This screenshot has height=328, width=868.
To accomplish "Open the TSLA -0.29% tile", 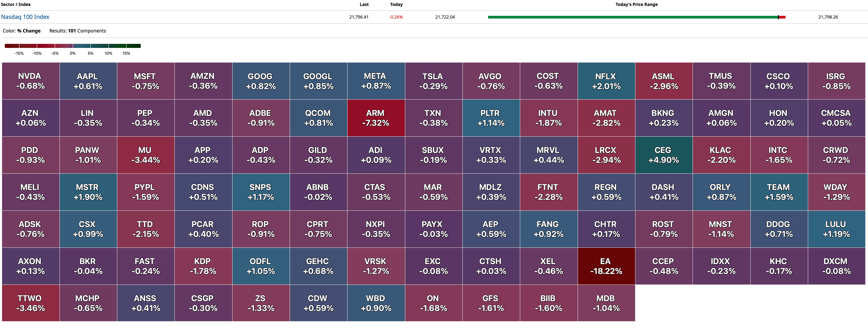I will pos(433,81).
